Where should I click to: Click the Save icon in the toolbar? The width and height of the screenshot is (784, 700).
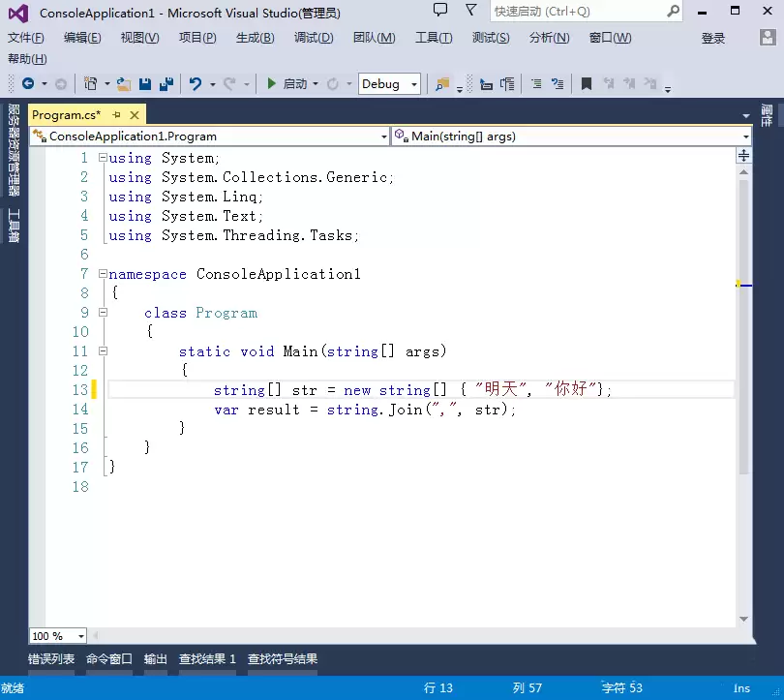click(x=143, y=84)
